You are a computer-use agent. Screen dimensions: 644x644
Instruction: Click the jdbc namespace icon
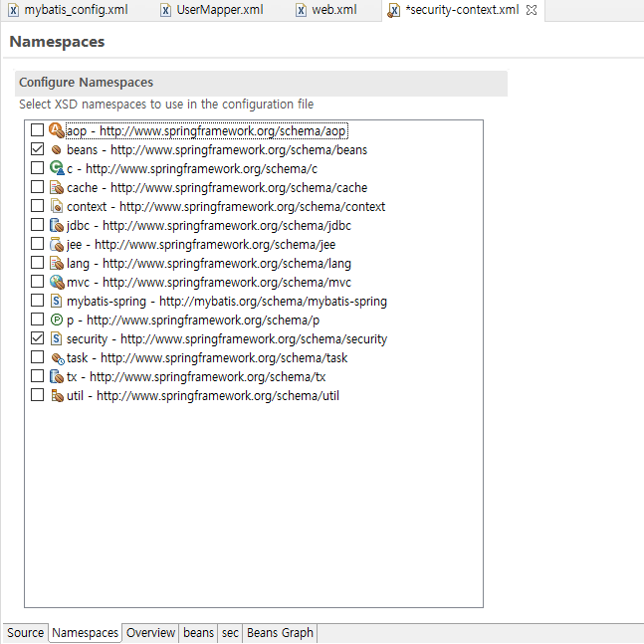point(57,225)
